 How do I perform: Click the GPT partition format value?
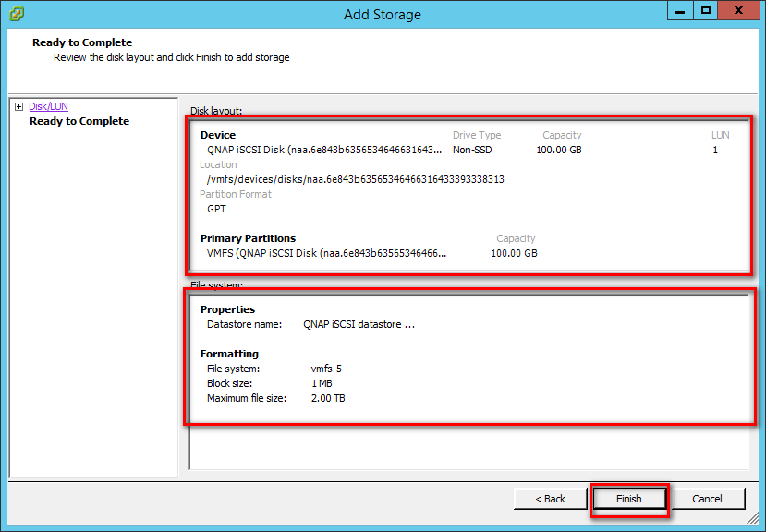216,209
